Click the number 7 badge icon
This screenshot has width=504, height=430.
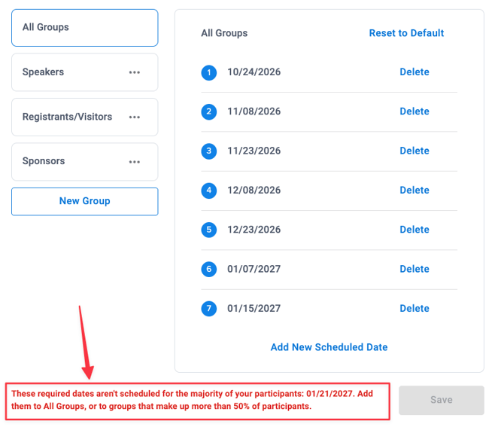click(209, 309)
